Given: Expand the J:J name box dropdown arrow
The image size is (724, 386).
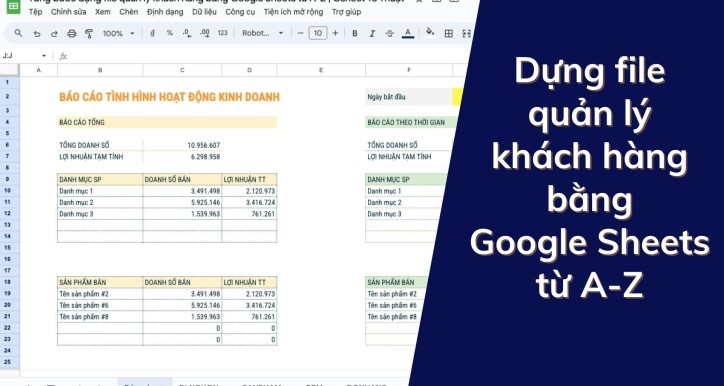Looking at the screenshot, I should coord(44,56).
